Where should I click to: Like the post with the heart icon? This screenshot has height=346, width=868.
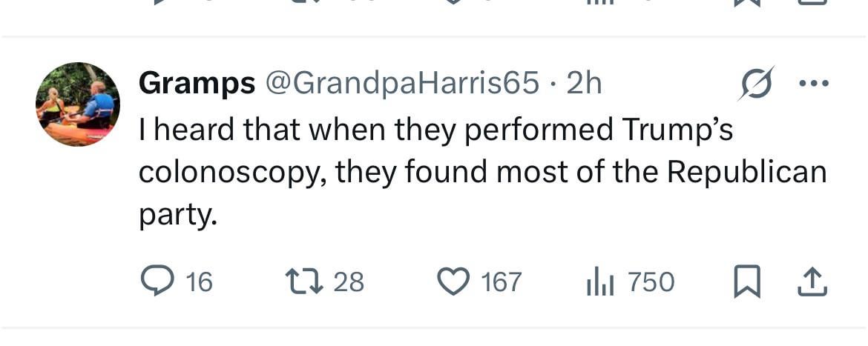coord(453,282)
